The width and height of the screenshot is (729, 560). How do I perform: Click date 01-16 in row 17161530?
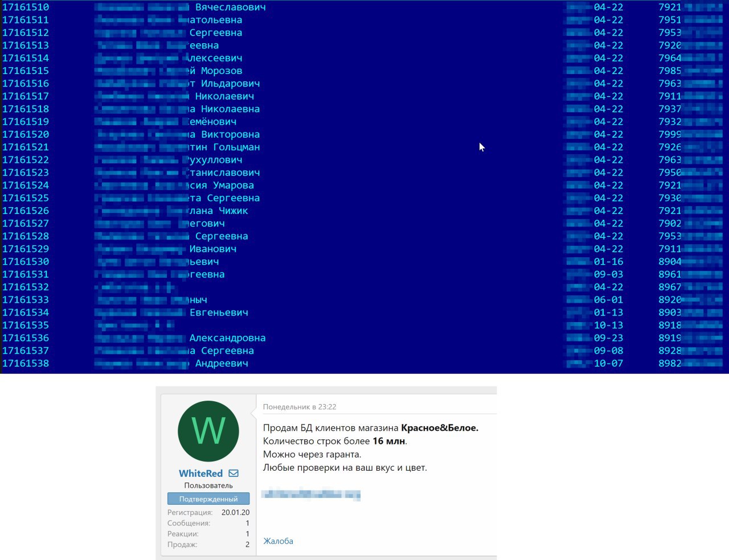[x=609, y=262]
